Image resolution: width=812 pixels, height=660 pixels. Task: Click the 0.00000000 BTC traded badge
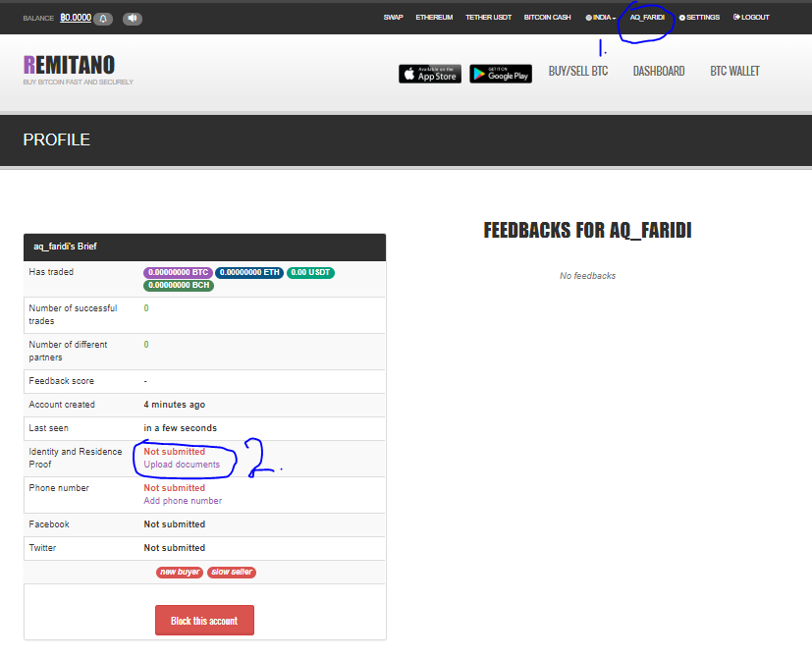click(178, 272)
